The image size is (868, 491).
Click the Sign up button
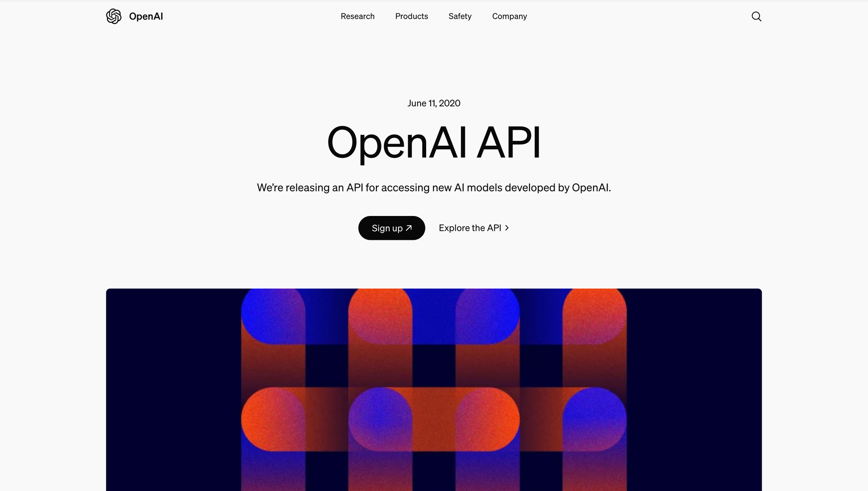[391, 228]
